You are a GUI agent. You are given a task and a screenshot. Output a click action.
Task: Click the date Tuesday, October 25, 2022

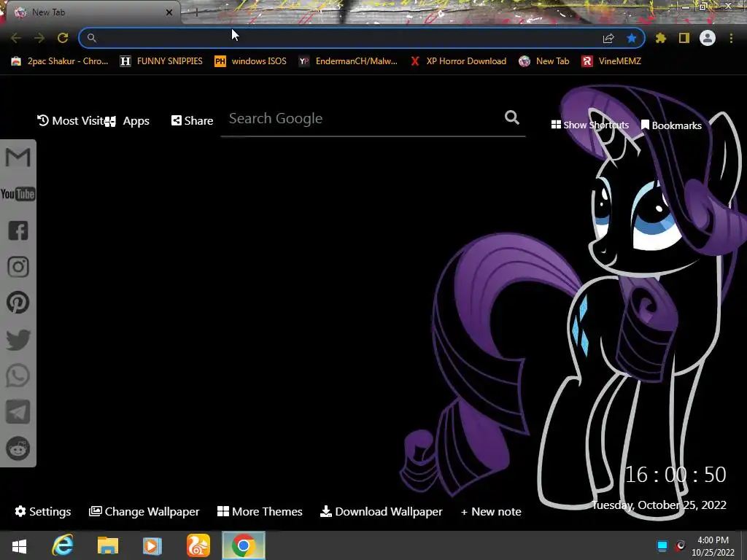point(659,505)
